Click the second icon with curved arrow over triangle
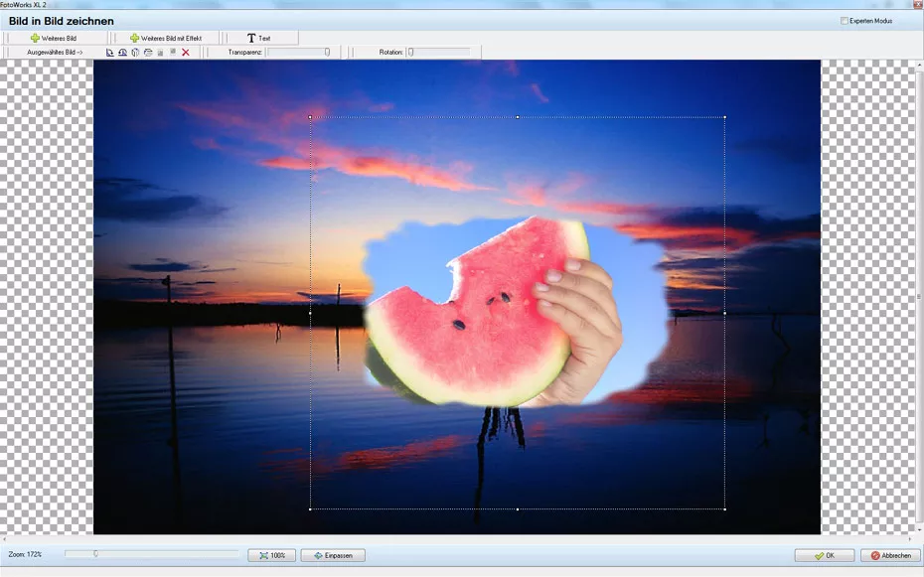Viewport: 924px width, 577px height. (x=122, y=52)
